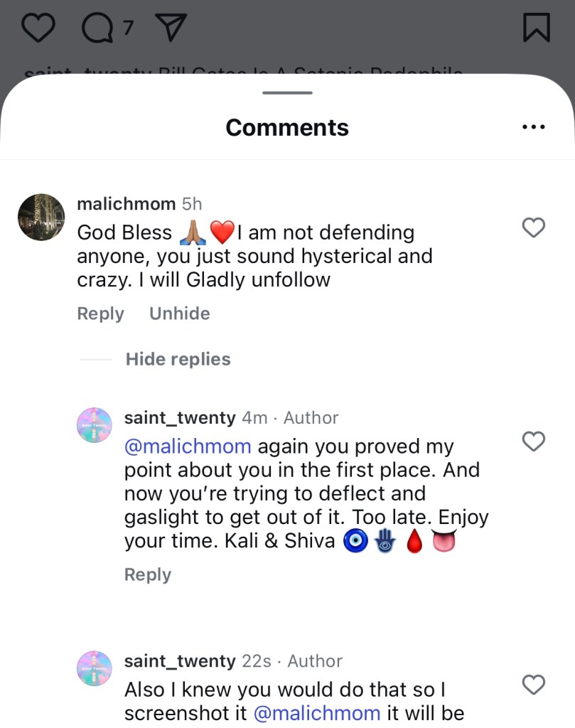Like saint_twenty's reply posted 22s ago
The width and height of the screenshot is (575, 728).
coord(534,685)
